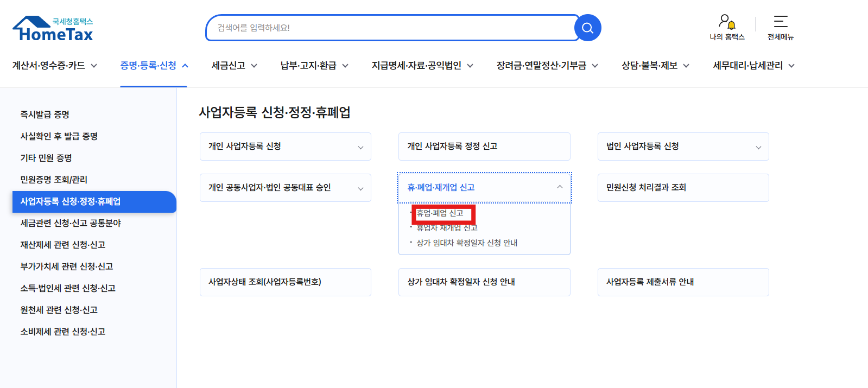Open 사업자등록 제출서류 안내 card
Viewport: 868px width, 388px height.
coord(683,282)
